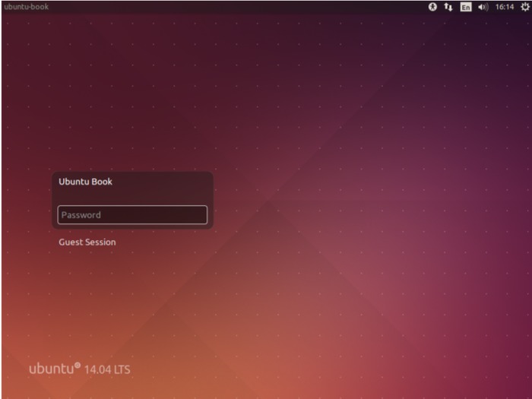Viewport: 532px width, 399px height.
Task: Select the Ubuntu Book user account
Action: tap(85, 182)
